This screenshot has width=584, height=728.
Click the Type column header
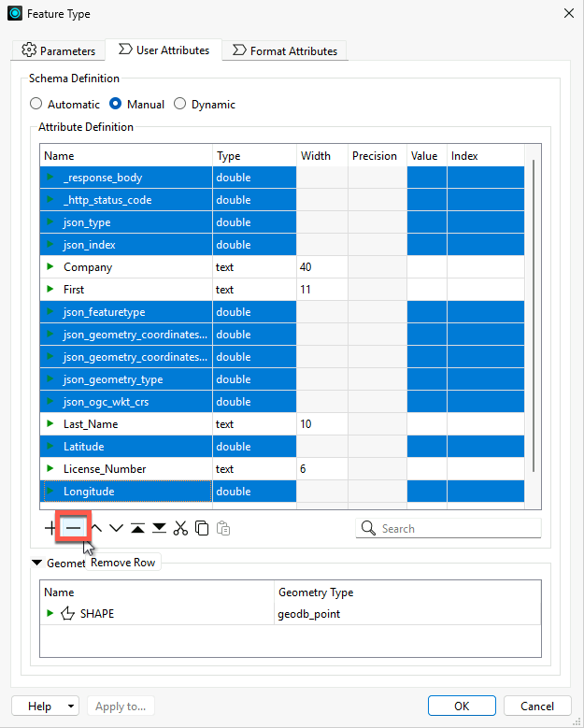click(x=254, y=155)
